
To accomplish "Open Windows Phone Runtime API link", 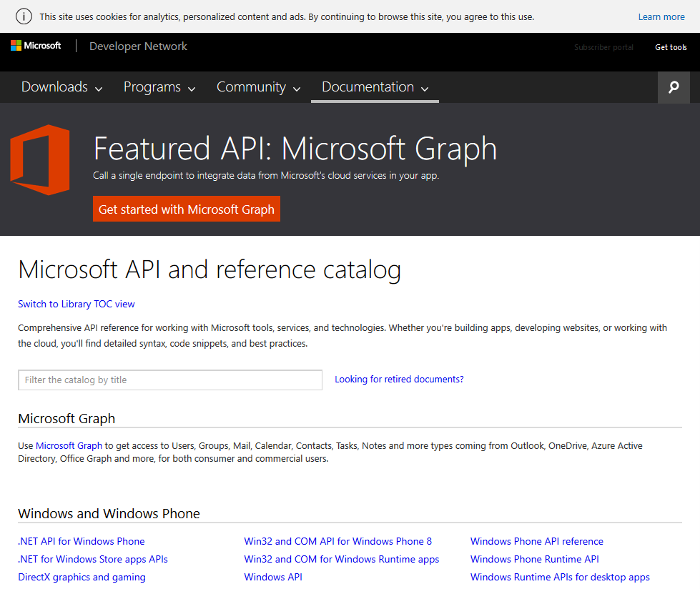I will pos(534,559).
